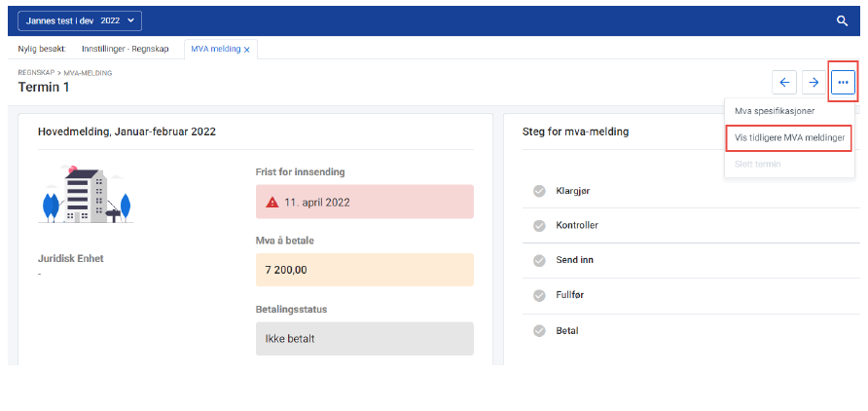This screenshot has height=411, width=868.
Task: Close the MVA melding tab
Action: pyautogui.click(x=247, y=50)
